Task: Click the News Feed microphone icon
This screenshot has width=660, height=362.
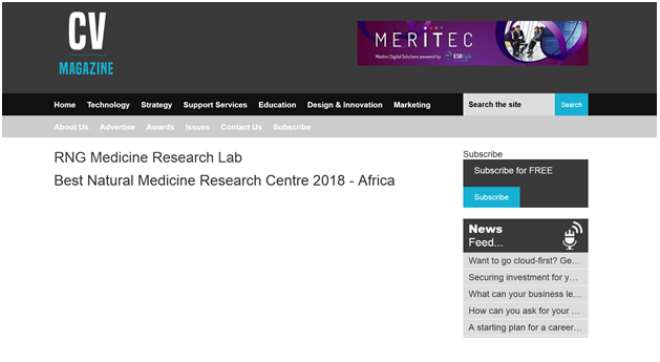Action: [572, 235]
